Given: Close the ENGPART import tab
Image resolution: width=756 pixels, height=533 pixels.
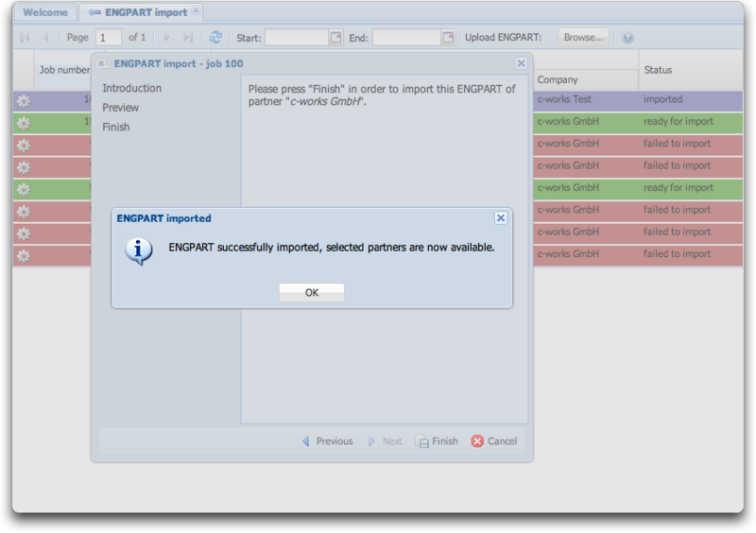Looking at the screenshot, I should click(x=196, y=11).
